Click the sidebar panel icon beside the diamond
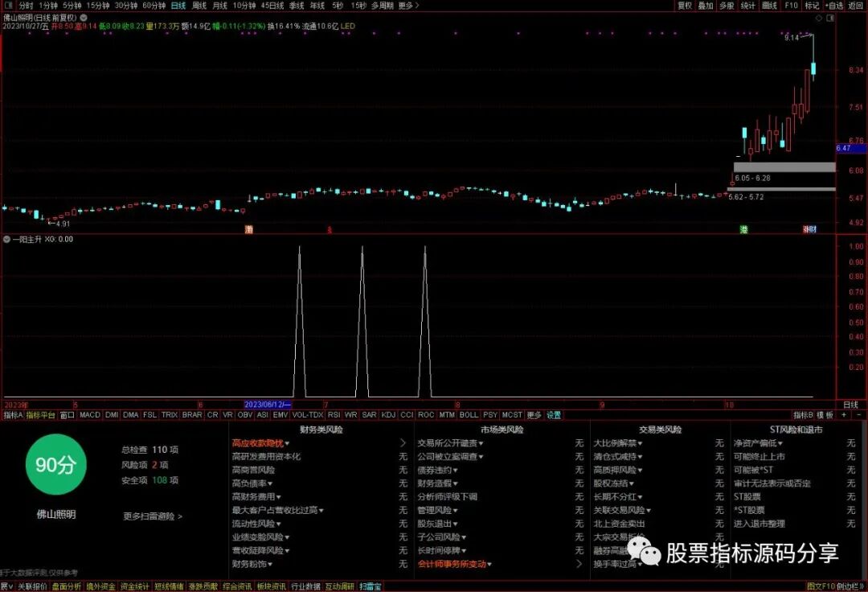868x592 pixels. click(829, 18)
